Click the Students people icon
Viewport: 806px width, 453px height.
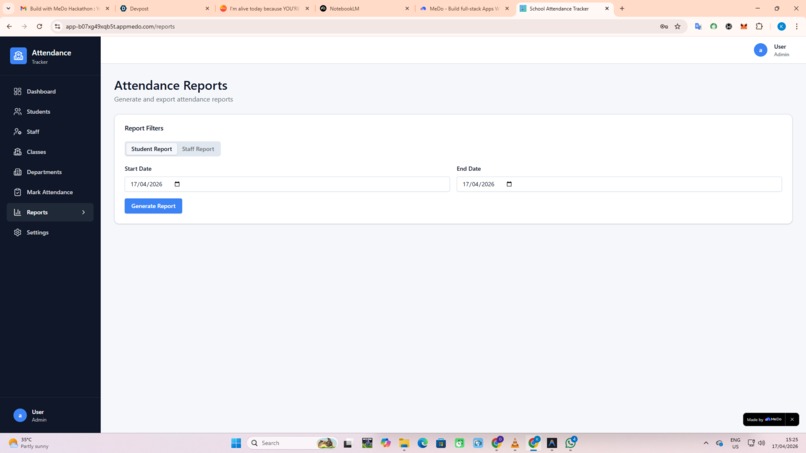pos(17,112)
